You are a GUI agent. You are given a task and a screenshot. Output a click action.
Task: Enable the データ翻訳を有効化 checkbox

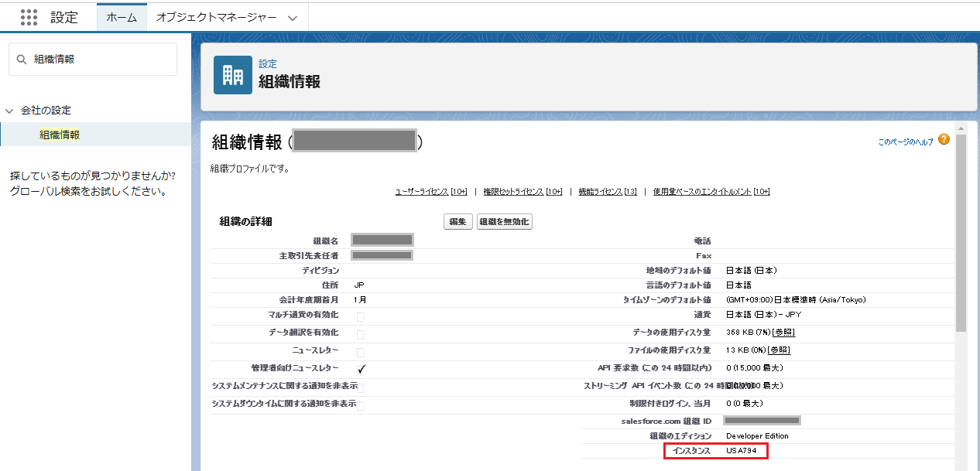[x=360, y=335]
